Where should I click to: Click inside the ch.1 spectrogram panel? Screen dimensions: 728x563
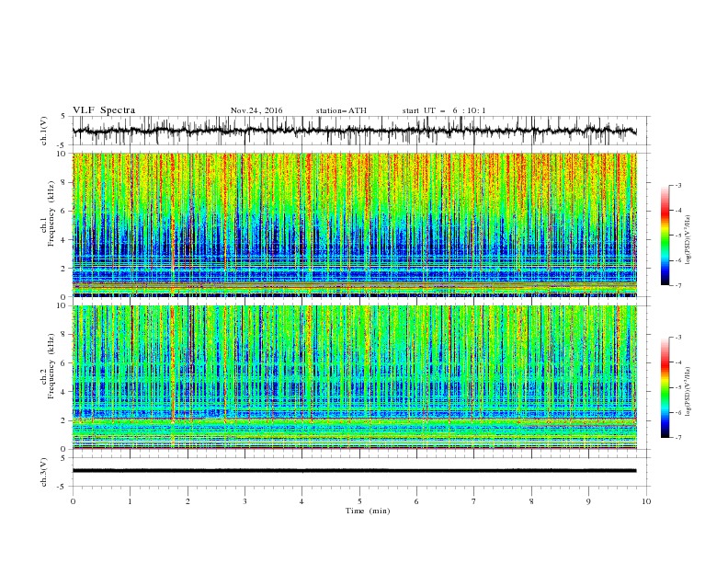(x=354, y=224)
